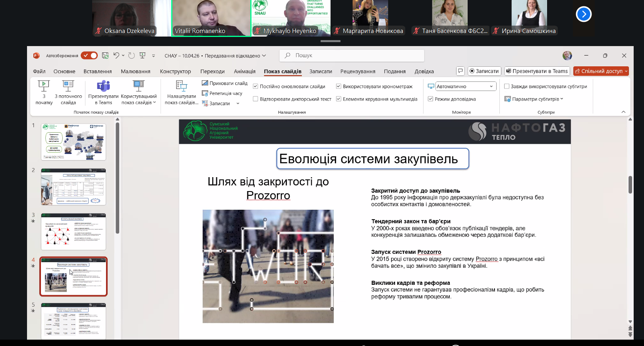Open the comments speech bubble icon

tap(460, 71)
